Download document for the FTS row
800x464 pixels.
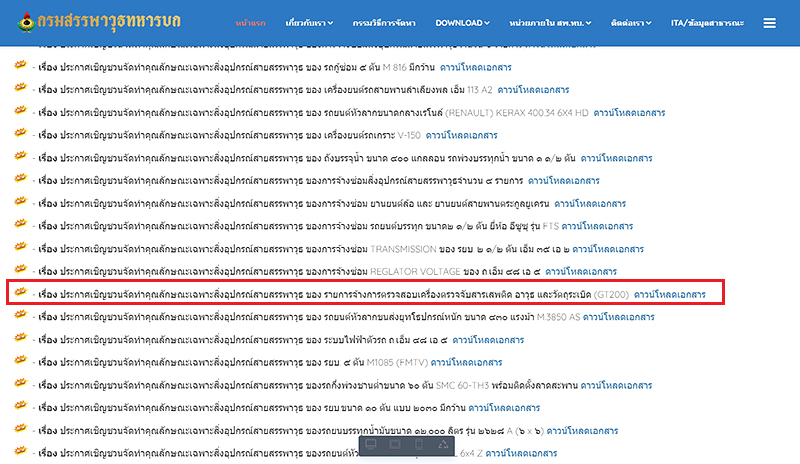tap(597, 226)
